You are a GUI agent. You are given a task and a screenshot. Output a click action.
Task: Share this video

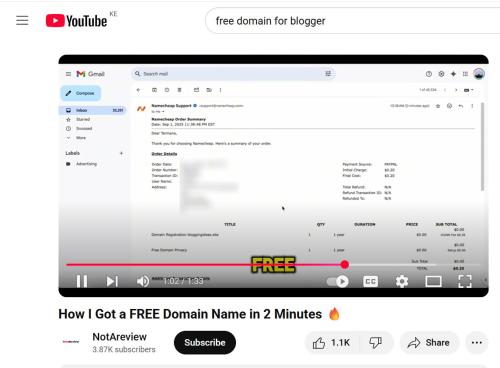tap(429, 343)
